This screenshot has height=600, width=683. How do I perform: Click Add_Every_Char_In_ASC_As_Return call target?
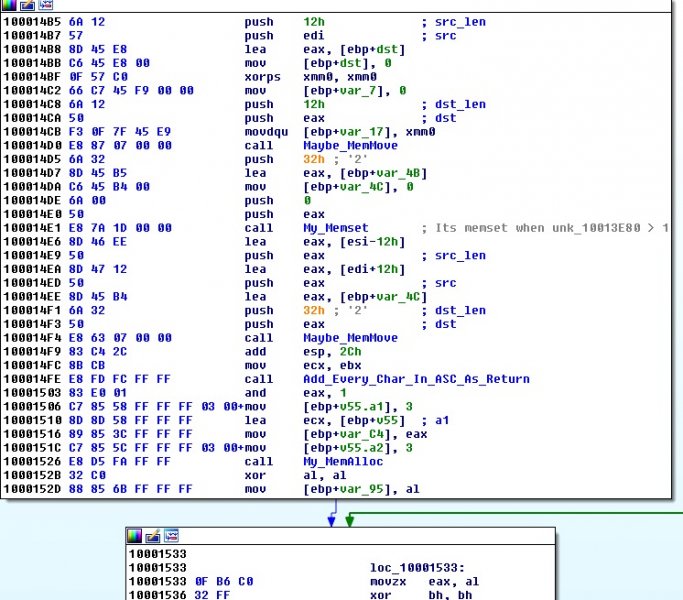(416, 379)
